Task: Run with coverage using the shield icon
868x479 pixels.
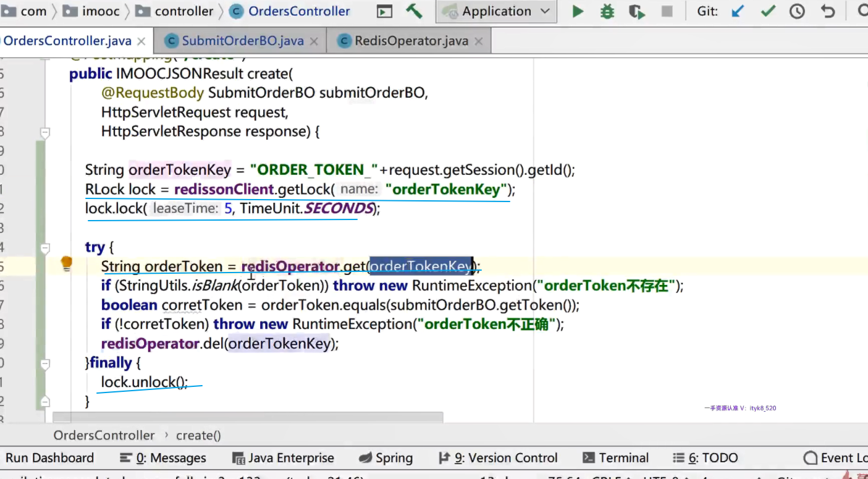Action: (637, 11)
